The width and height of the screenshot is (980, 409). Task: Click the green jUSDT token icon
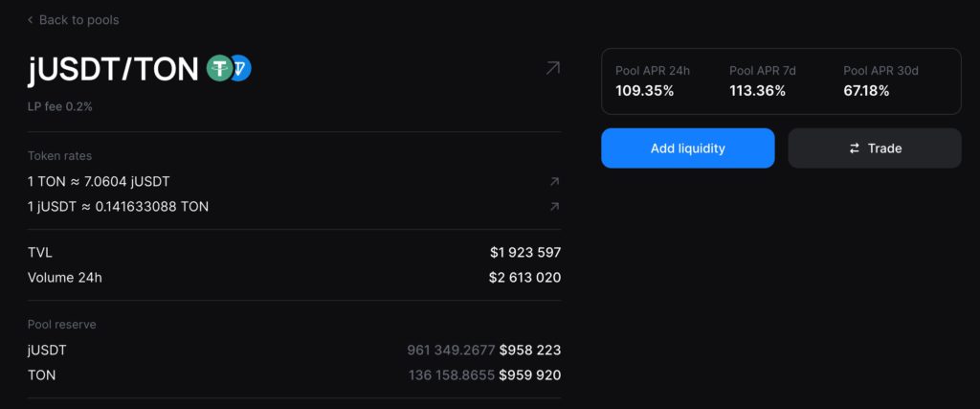pos(220,69)
